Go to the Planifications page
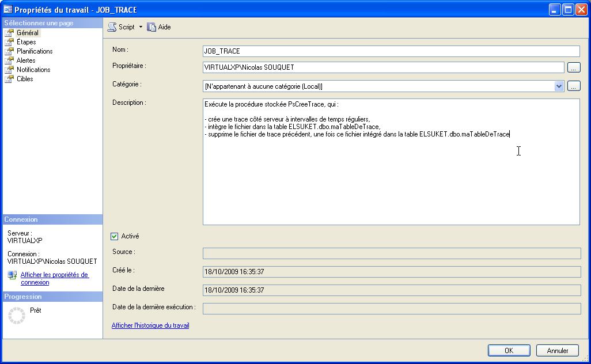This screenshot has width=591, height=364. pos(35,51)
